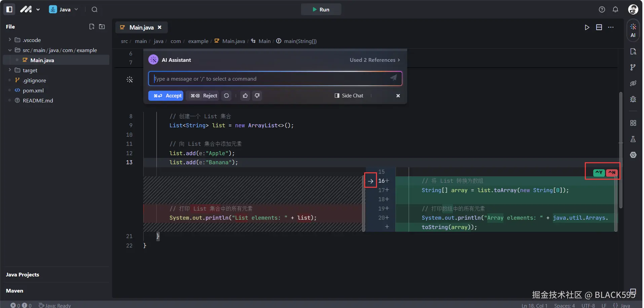Open the notifications bell
This screenshot has height=308, width=644.
[615, 9]
